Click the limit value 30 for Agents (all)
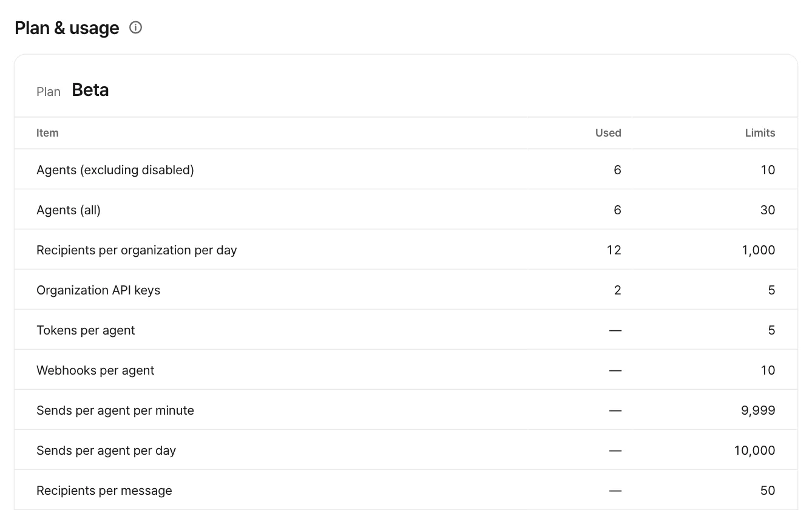The width and height of the screenshot is (812, 510). click(x=768, y=210)
